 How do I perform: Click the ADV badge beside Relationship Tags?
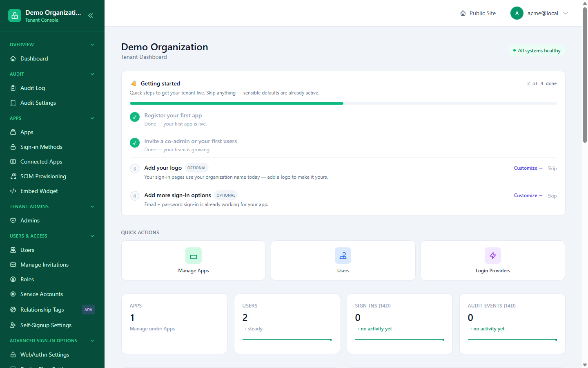88,310
